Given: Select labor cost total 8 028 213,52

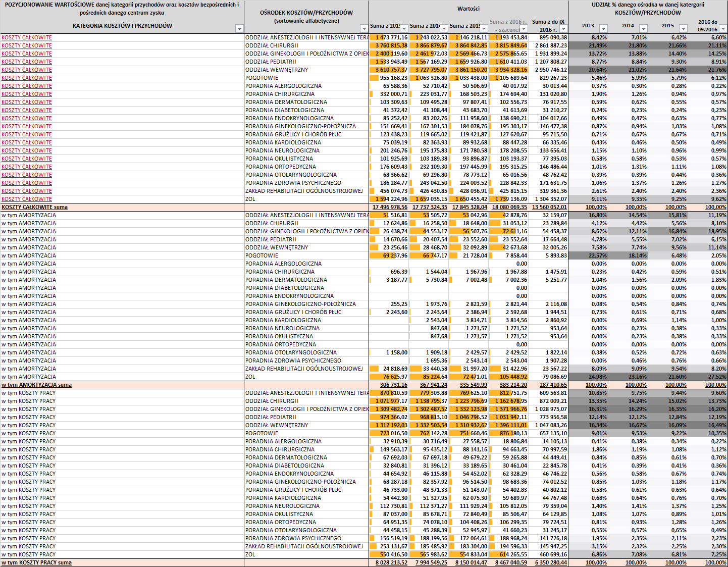Looking at the screenshot, I should [x=389, y=562].
